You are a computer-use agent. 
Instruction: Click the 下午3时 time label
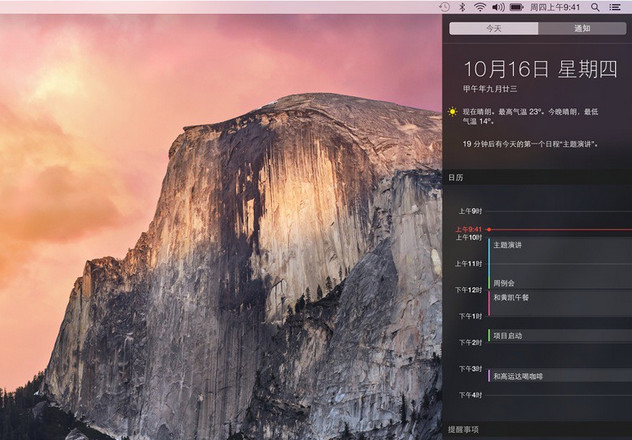pyautogui.click(x=470, y=369)
